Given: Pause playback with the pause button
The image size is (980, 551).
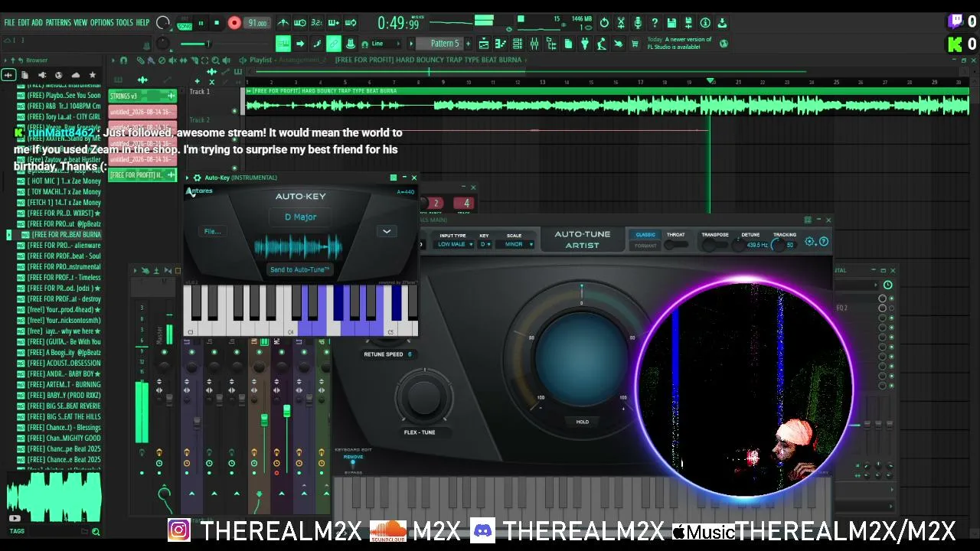Looking at the screenshot, I should point(201,23).
